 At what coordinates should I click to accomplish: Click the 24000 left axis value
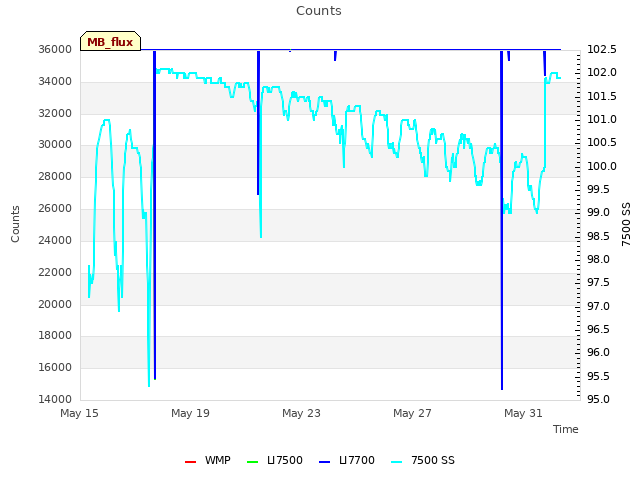click(55, 240)
